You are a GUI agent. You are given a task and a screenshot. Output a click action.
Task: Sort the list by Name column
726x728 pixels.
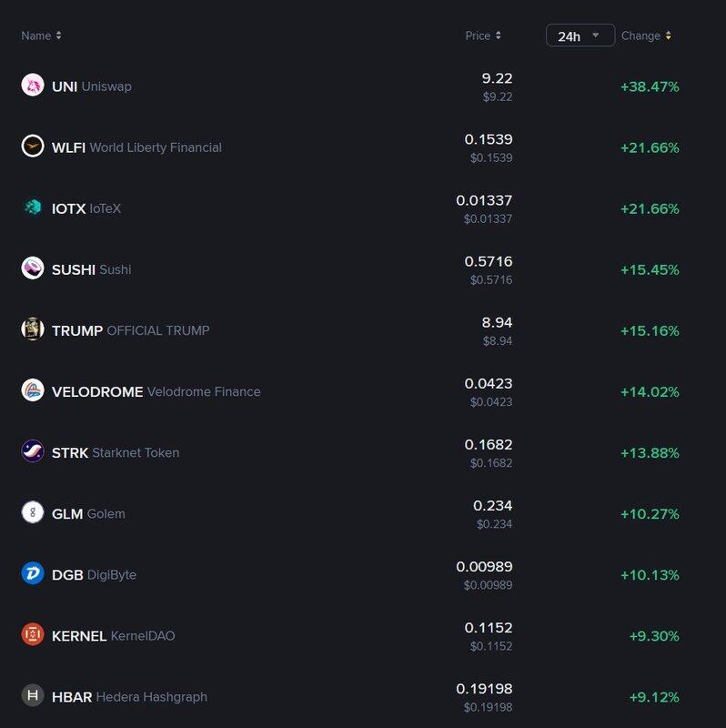[41, 35]
